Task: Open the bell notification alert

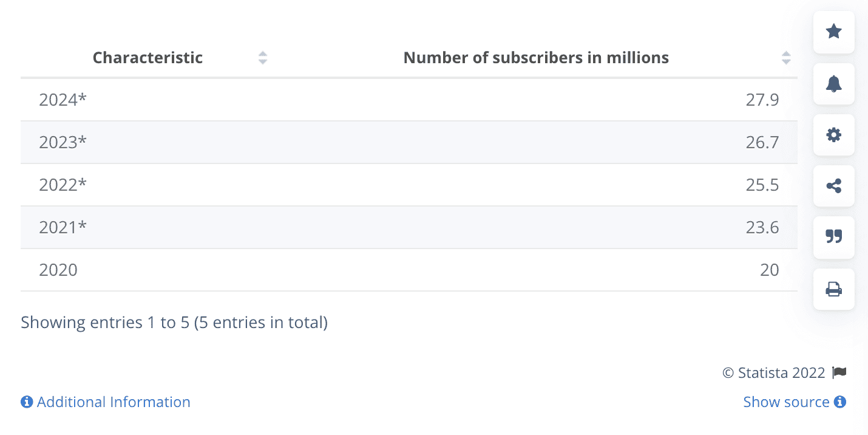Action: (x=834, y=83)
